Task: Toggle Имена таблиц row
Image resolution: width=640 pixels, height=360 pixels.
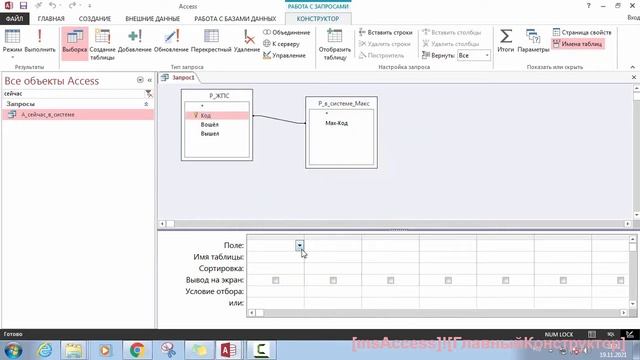Action: click(578, 44)
